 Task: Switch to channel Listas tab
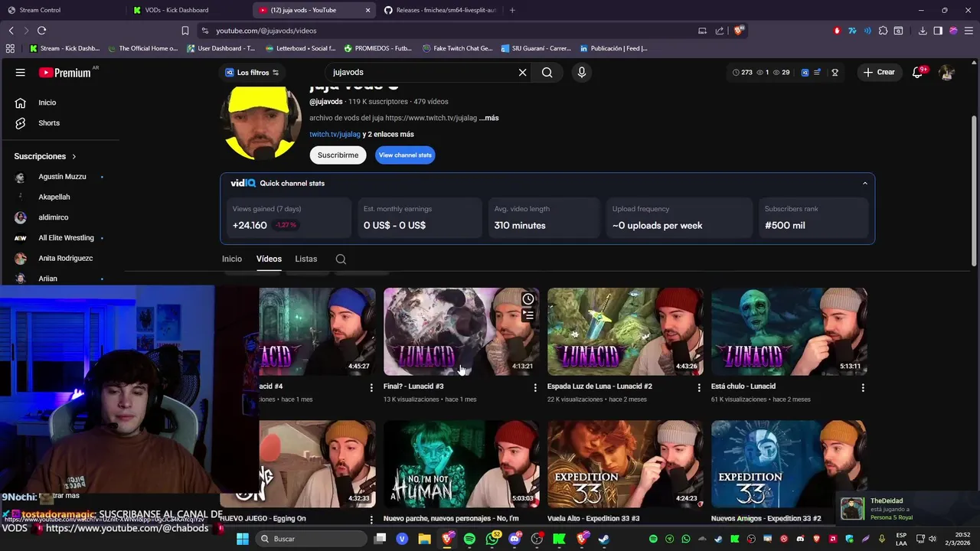click(x=306, y=259)
